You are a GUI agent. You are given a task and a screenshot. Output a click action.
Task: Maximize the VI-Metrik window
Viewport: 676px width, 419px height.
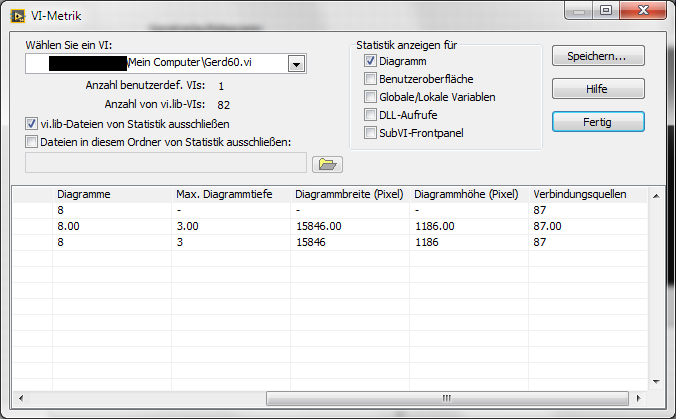click(x=606, y=10)
